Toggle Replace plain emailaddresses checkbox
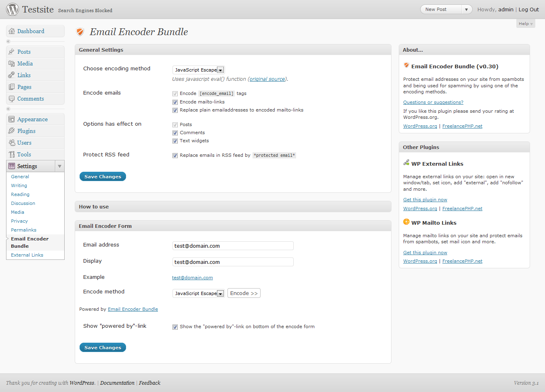This screenshot has width=545, height=392. [175, 110]
